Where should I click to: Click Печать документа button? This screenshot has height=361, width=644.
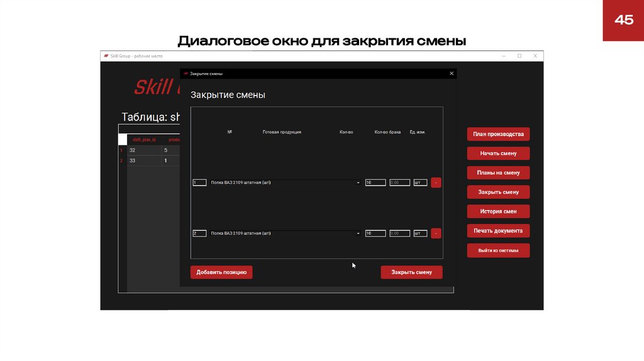[x=498, y=231]
